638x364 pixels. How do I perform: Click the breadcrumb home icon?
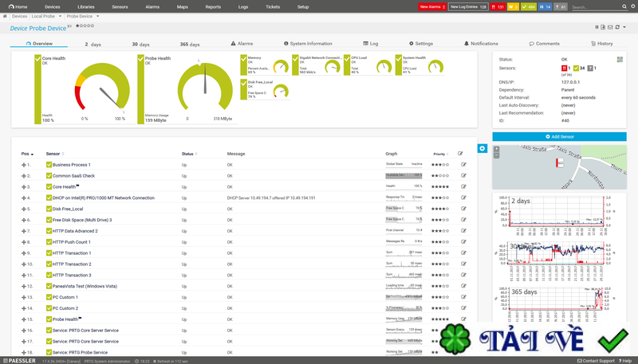coord(5,16)
